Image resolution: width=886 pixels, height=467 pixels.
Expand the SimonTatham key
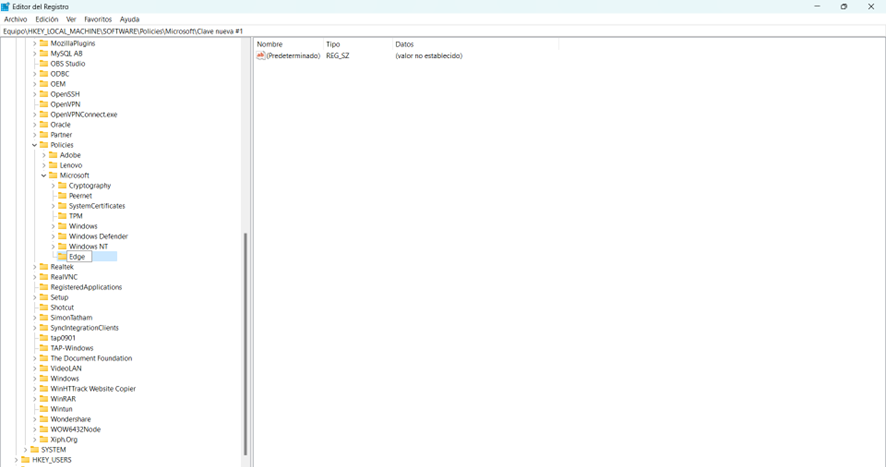(34, 318)
